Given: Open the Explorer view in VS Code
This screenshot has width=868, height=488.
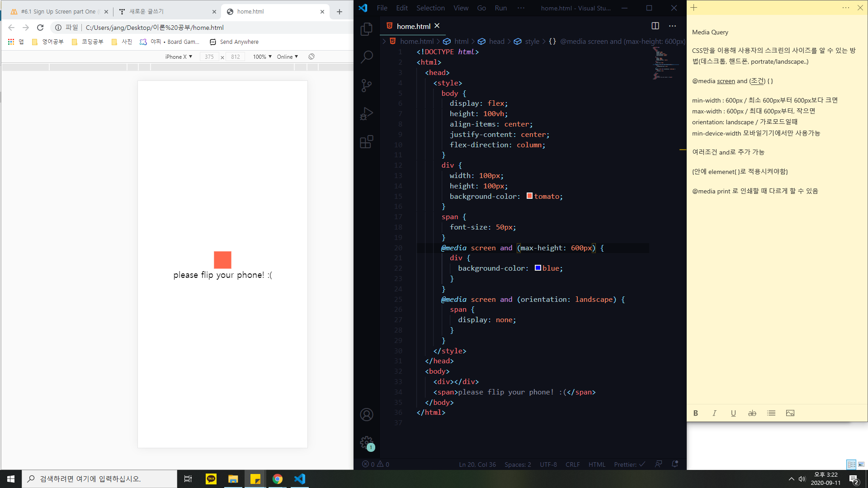Looking at the screenshot, I should point(367,30).
